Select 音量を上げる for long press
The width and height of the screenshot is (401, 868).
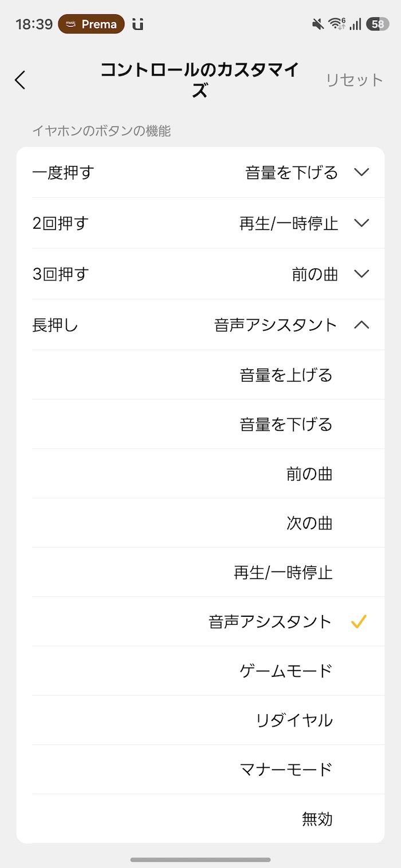point(286,375)
